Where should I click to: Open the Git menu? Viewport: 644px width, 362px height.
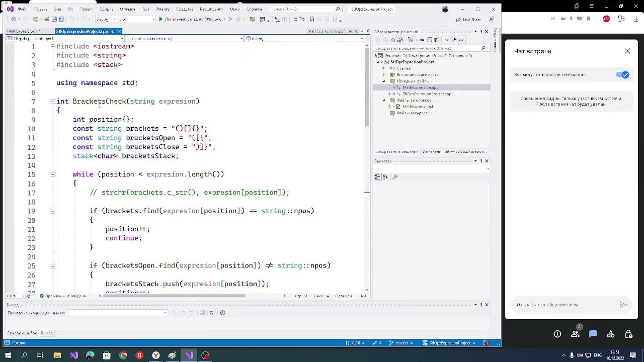click(70, 9)
